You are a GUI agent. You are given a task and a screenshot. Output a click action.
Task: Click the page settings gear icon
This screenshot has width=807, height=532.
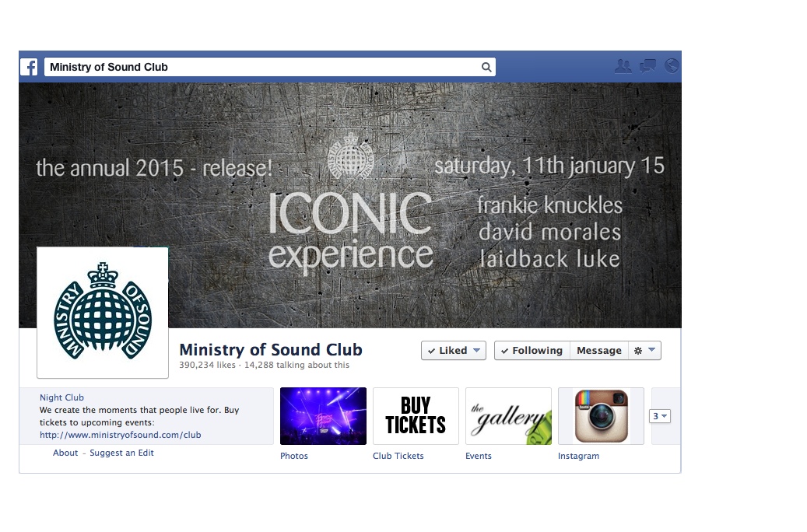click(x=637, y=350)
